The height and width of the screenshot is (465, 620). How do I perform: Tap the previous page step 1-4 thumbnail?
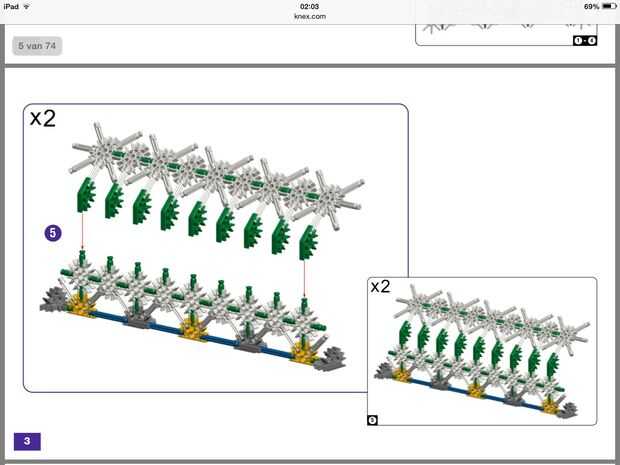pos(506,35)
